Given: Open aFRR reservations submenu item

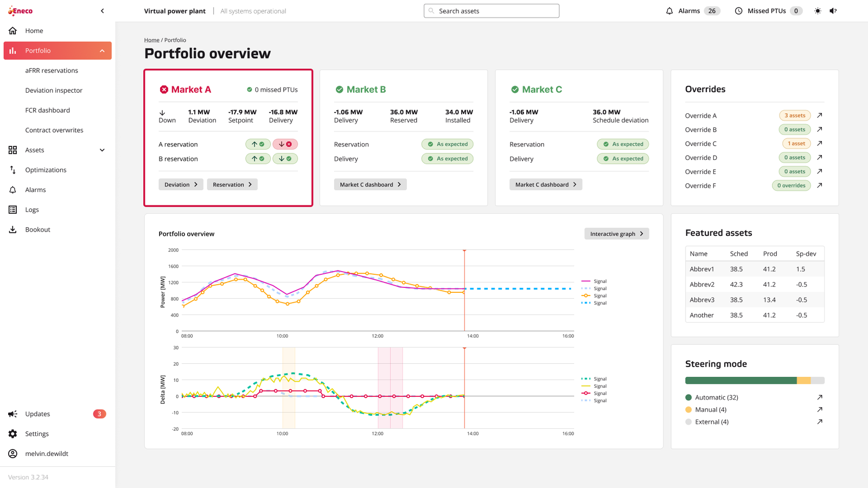Looking at the screenshot, I should (52, 70).
